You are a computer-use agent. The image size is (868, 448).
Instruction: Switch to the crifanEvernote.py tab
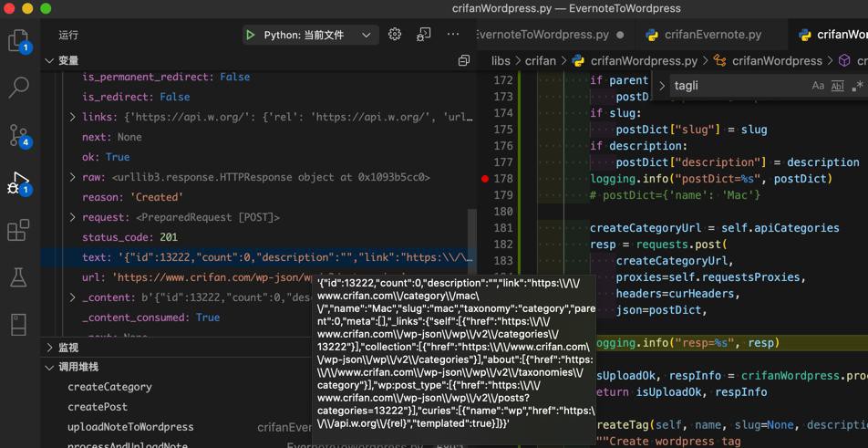712,35
